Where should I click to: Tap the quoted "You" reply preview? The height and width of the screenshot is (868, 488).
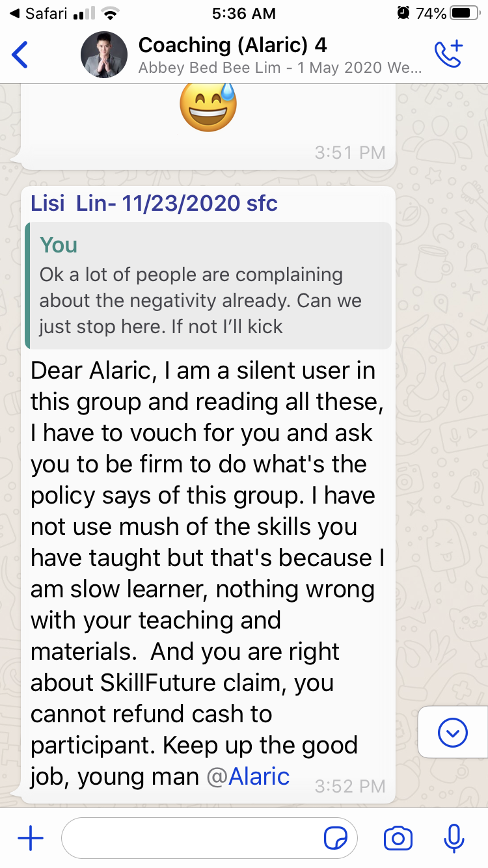point(208,286)
